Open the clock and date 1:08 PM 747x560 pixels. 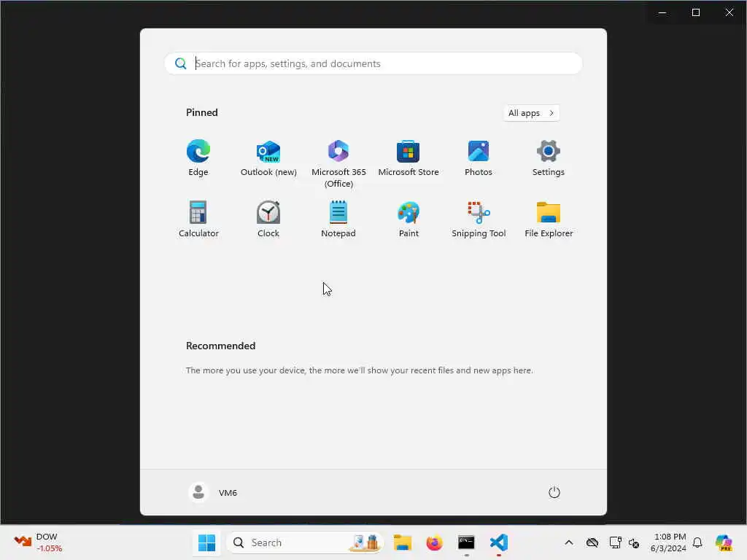coord(668,542)
